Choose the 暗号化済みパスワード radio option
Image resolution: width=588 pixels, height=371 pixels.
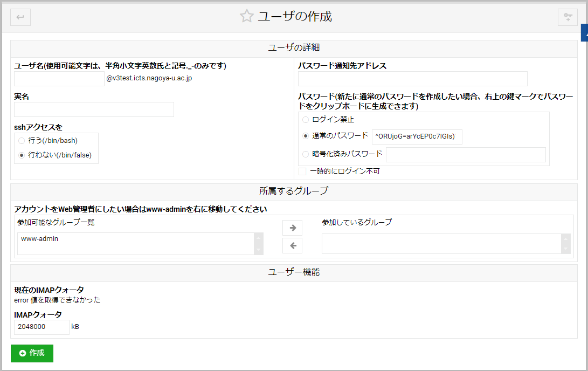point(306,154)
